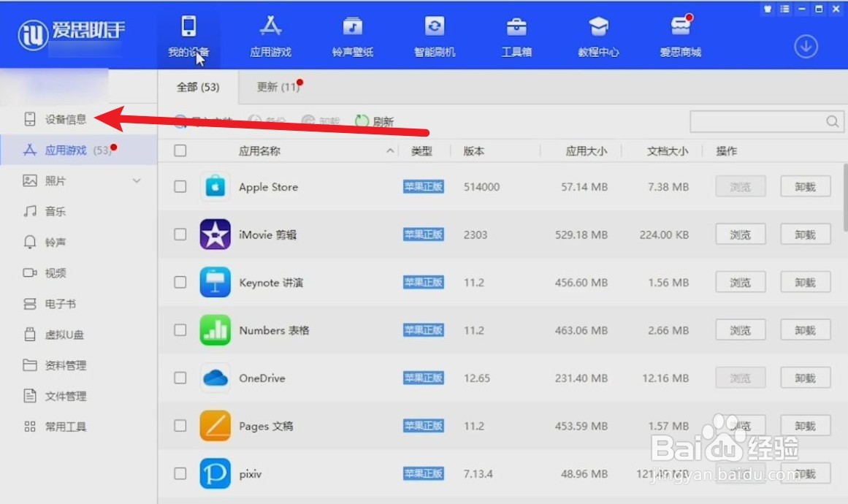Viewport: 848px width, 504px height.
Task: Check the iMovie 剪辑 row checkbox
Action: tap(180, 234)
